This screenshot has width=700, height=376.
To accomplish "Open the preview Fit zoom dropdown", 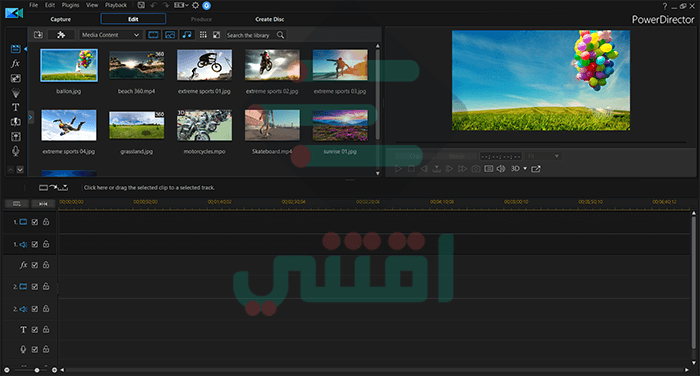I will [543, 156].
